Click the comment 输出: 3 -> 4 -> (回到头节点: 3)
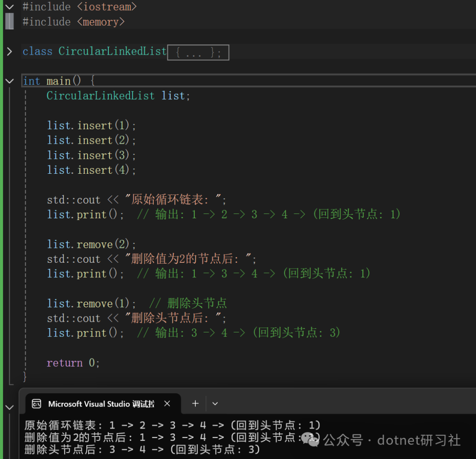The width and height of the screenshot is (476, 459). coord(238,332)
